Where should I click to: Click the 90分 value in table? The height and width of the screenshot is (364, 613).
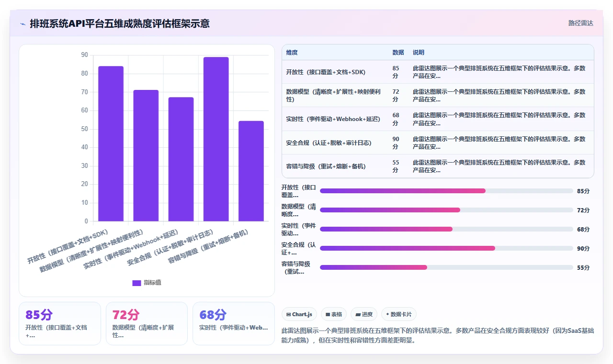pyautogui.click(x=396, y=143)
